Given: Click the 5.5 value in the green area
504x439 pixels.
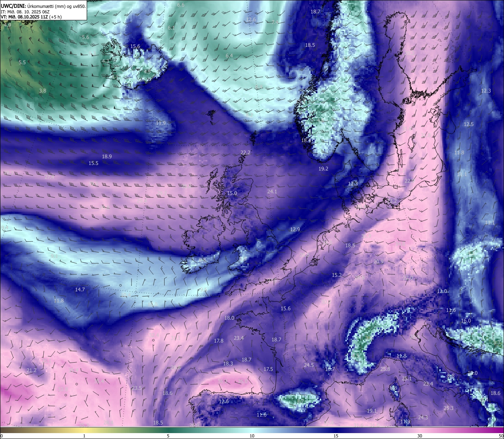Looking at the screenshot, I should click(22, 62).
